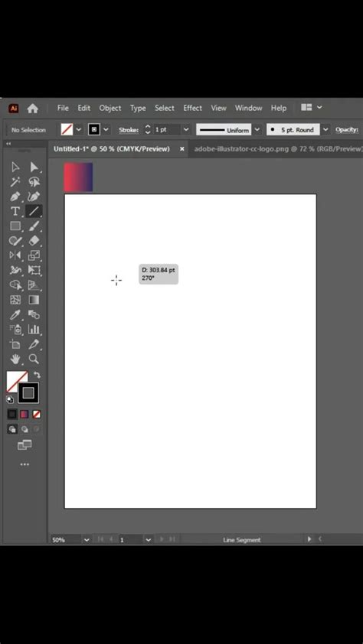Viewport: 363px width, 644px height.
Task: Select the Shaper tool
Action: coord(15,241)
